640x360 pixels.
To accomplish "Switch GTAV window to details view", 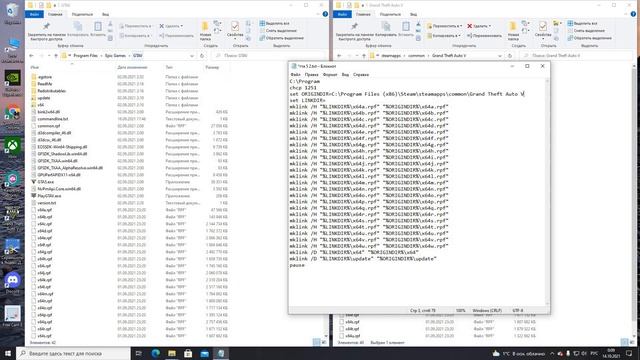I will point(316,342).
